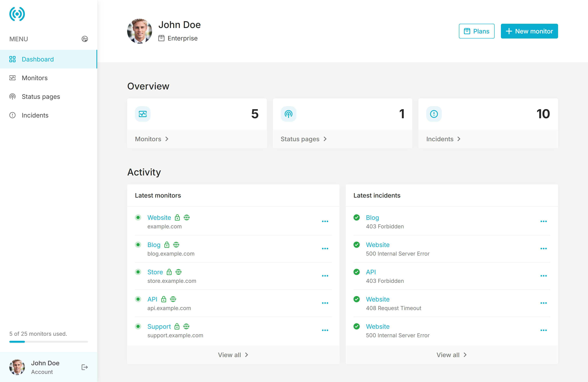Click John Doe's profile photo in the header
588x382 pixels.
(140, 31)
